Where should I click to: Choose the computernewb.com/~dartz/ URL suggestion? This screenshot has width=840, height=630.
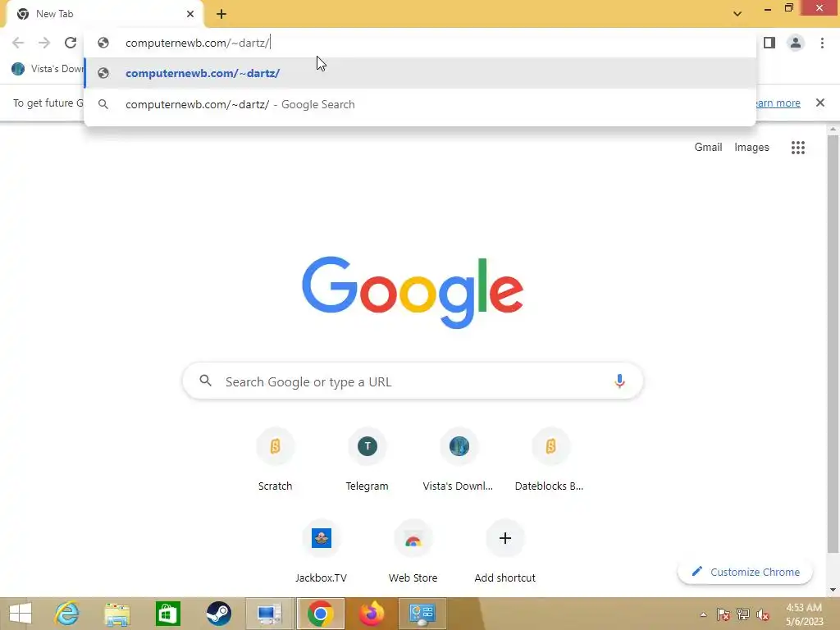420,73
